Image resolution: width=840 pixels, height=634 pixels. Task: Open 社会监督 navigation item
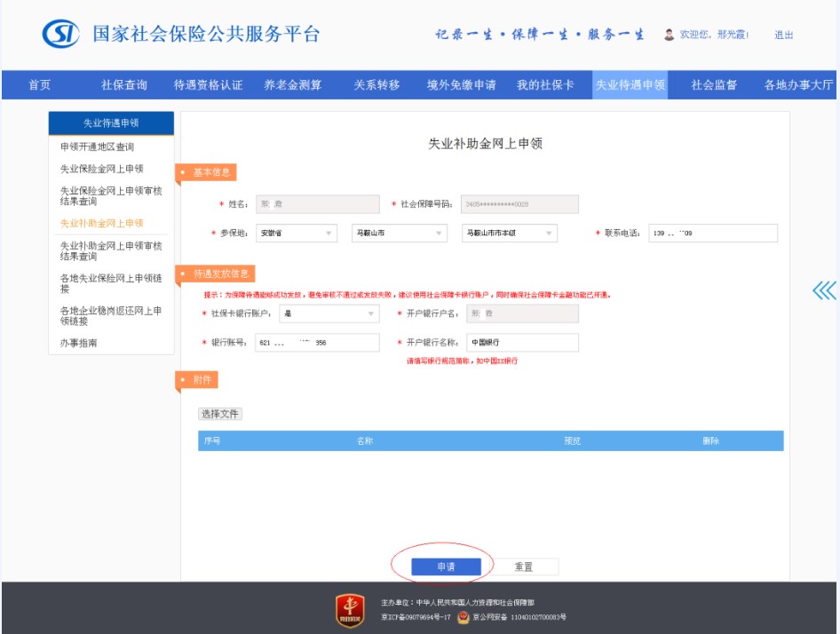pos(714,84)
